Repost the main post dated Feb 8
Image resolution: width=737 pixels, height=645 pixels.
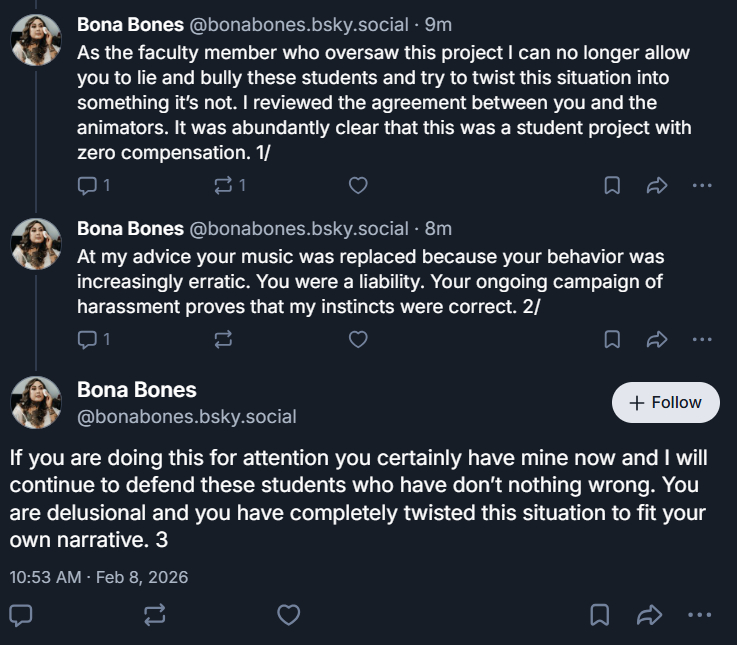coord(155,614)
